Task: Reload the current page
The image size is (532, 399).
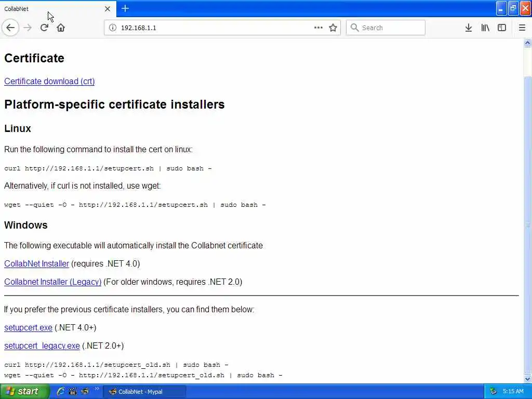Action: pyautogui.click(x=44, y=28)
